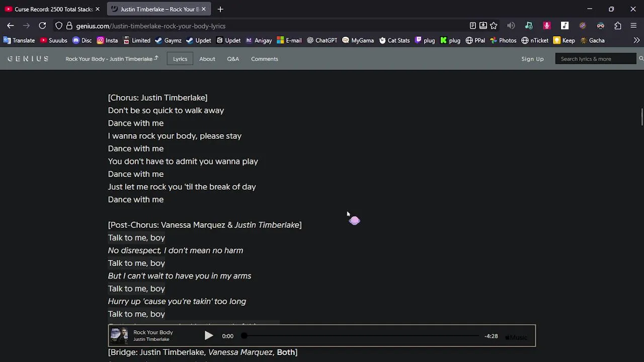Select the Q&A section tab
This screenshot has width=644, height=362.
233,59
